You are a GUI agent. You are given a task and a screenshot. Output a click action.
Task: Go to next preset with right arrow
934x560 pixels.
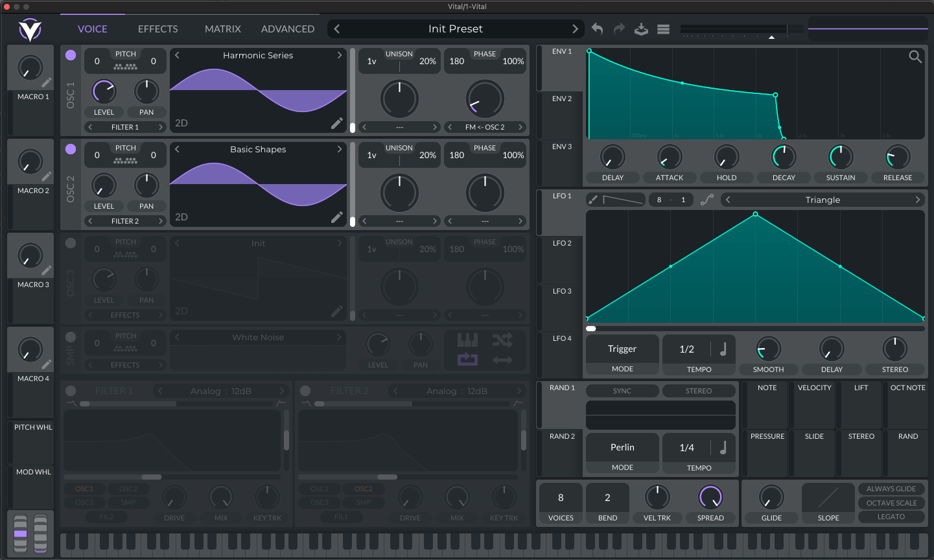coord(574,29)
